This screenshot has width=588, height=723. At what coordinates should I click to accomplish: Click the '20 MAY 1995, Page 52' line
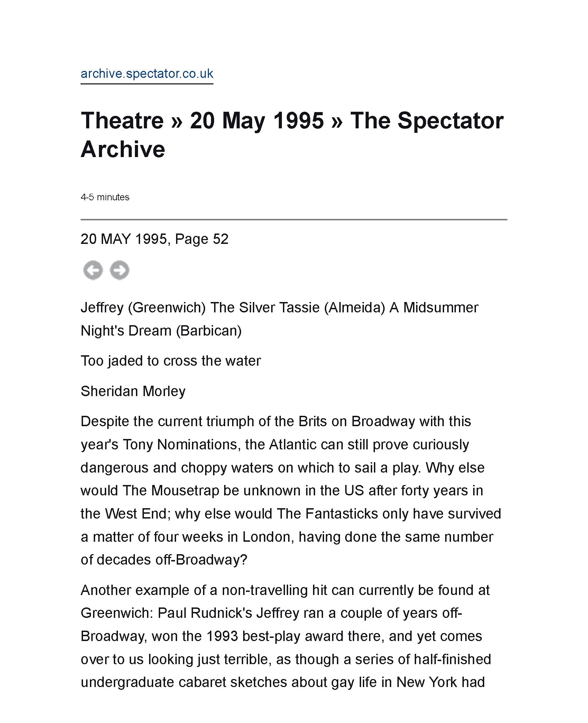point(154,239)
